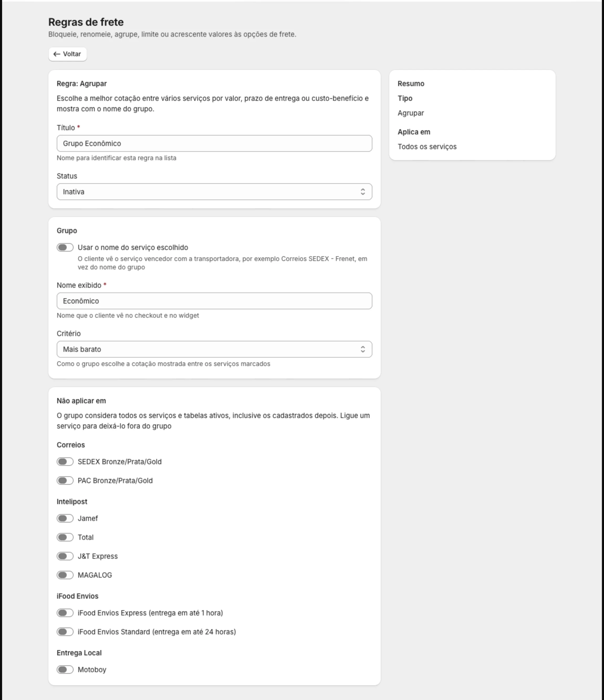604x700 pixels.
Task: Toggle 'Usar o nome do serviço escolhido'
Action: pyautogui.click(x=65, y=248)
